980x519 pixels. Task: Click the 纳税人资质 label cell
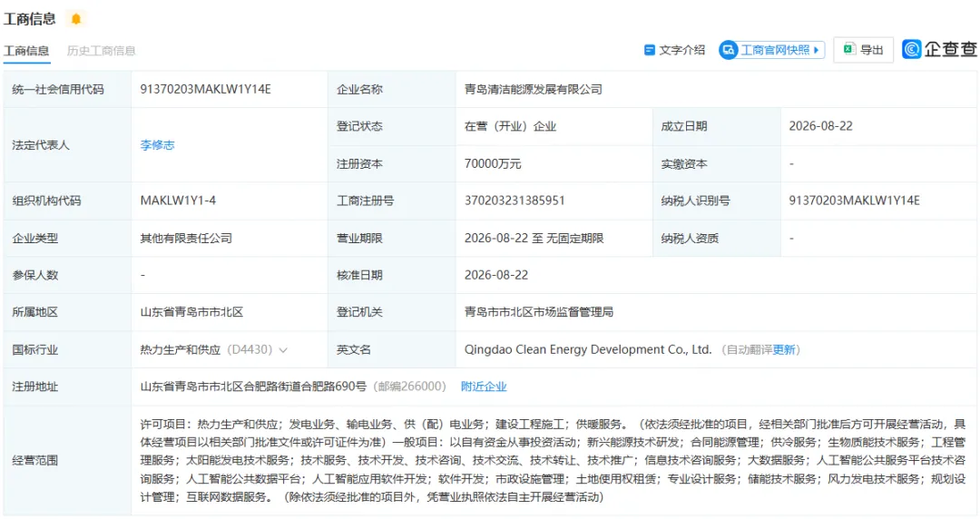[716, 239]
